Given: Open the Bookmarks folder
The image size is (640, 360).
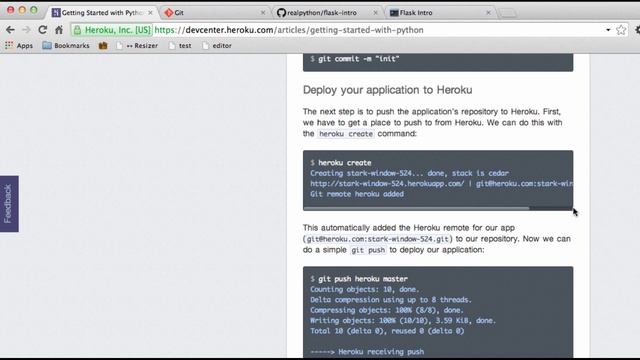Looking at the screenshot, I should pyautogui.click(x=66, y=46).
